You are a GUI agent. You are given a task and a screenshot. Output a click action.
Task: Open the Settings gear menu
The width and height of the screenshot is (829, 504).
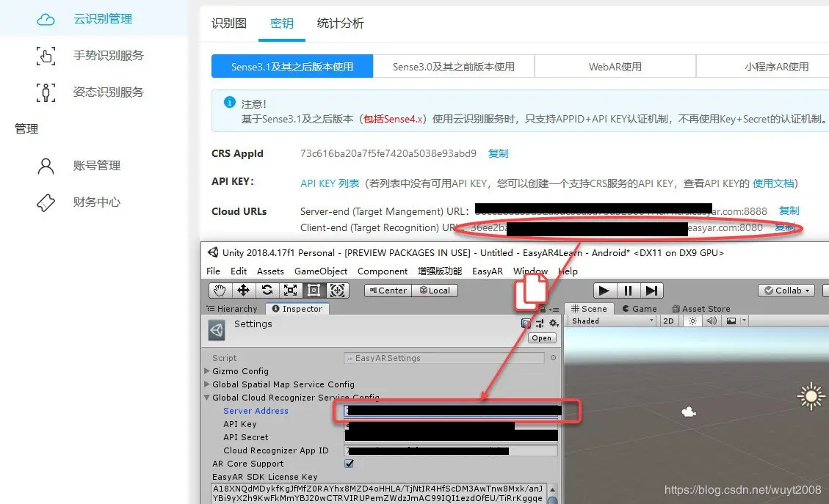[554, 324]
